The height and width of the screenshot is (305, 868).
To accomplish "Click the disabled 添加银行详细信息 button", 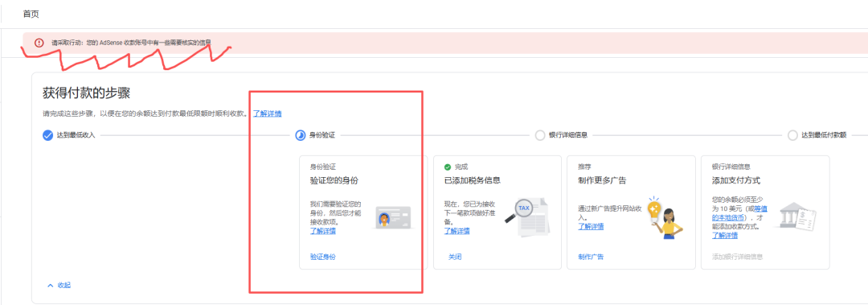I will (737, 257).
